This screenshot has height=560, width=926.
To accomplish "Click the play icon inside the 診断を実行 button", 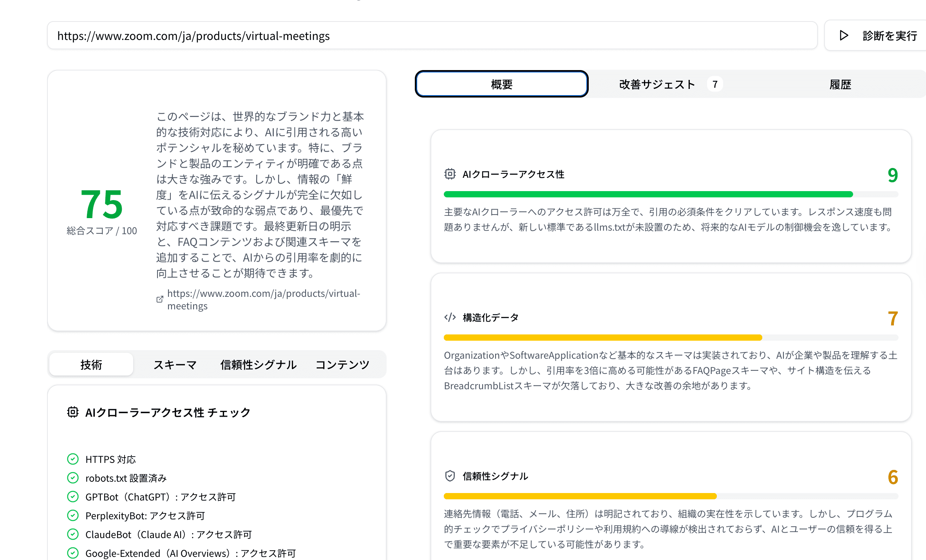I will pos(844,35).
